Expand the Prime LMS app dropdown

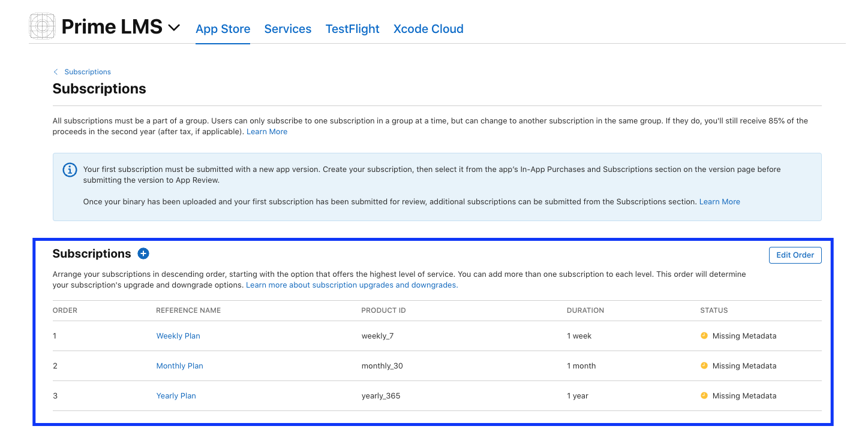click(174, 28)
